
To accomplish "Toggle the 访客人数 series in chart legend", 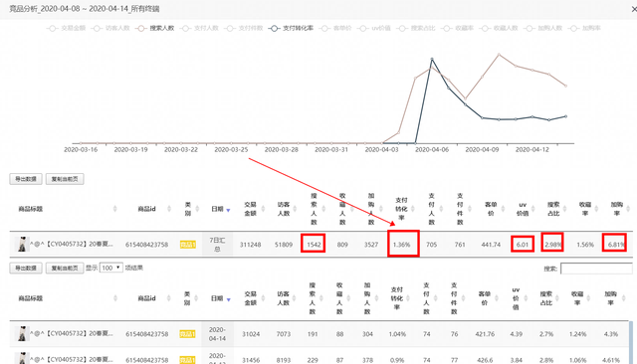I will (x=110, y=28).
